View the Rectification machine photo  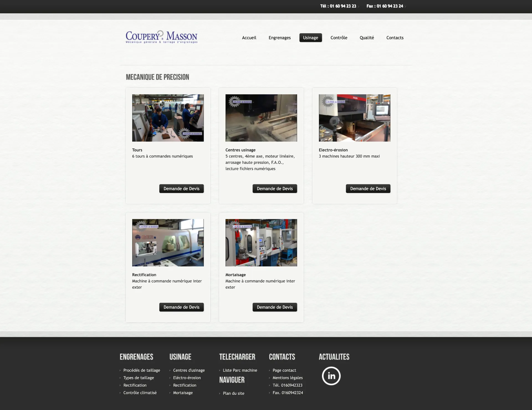pos(168,243)
